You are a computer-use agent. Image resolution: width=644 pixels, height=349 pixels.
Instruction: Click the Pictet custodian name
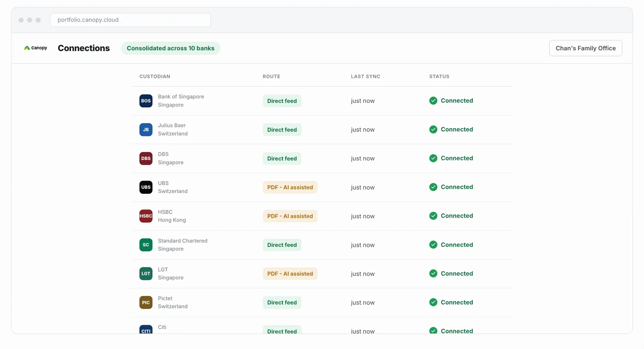[x=165, y=298]
